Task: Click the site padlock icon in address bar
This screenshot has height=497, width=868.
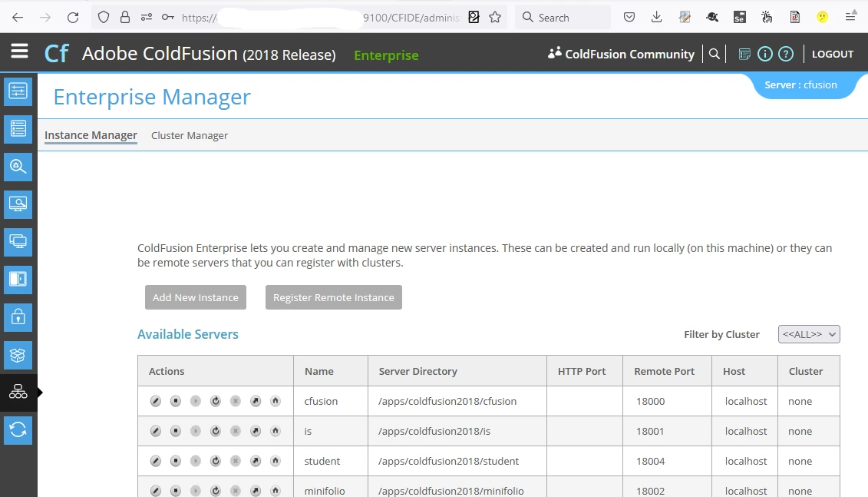Action: coord(125,17)
